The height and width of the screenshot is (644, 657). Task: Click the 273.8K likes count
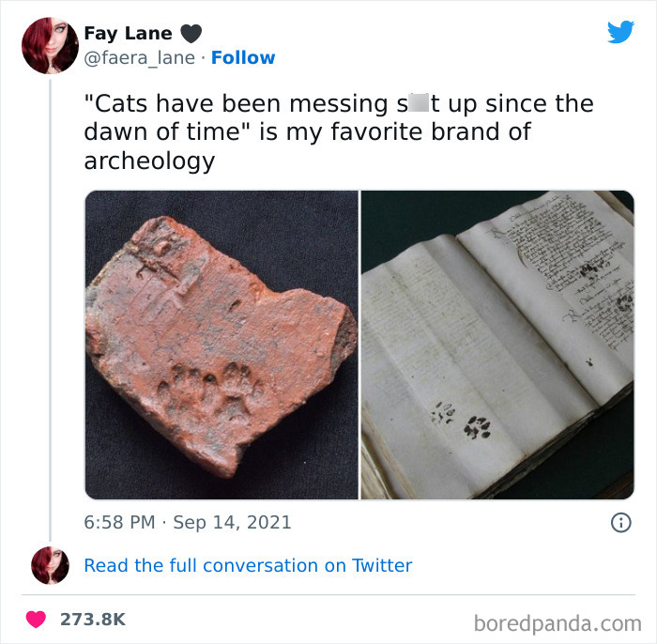(x=93, y=620)
